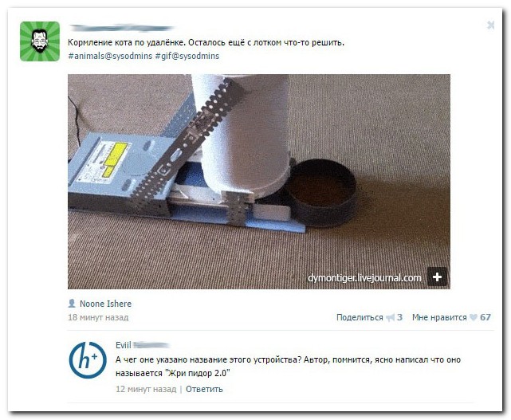Reply to the comment via Ответить
Viewport: 511px width, 420px height.
click(204, 389)
